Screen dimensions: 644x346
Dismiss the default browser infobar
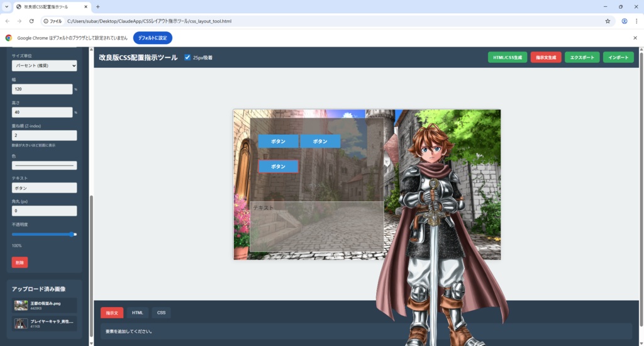tap(635, 38)
